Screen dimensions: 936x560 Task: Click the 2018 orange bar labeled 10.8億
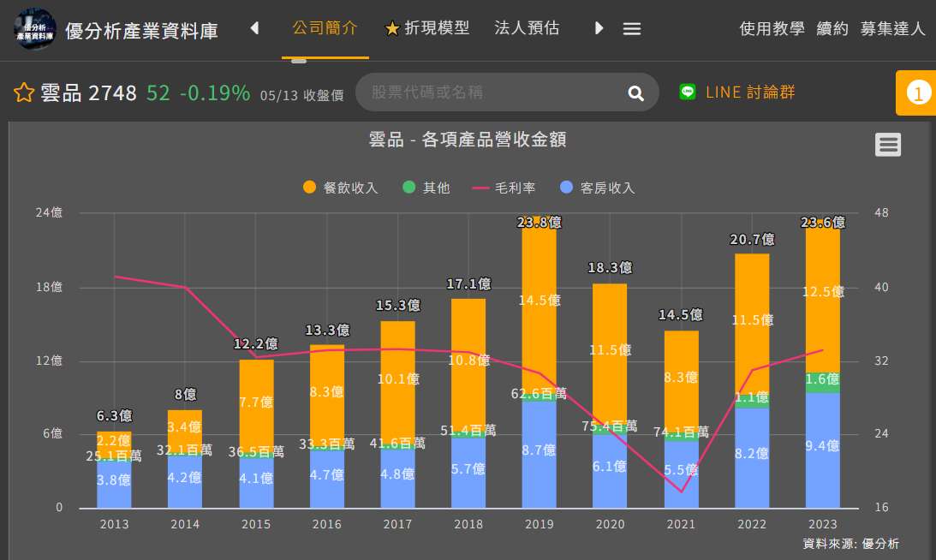[468, 364]
